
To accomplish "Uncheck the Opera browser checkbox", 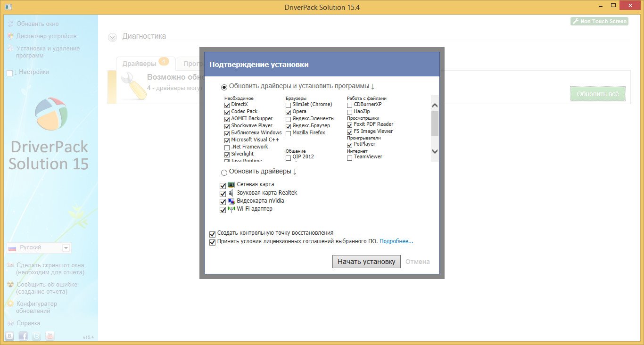I will [289, 112].
